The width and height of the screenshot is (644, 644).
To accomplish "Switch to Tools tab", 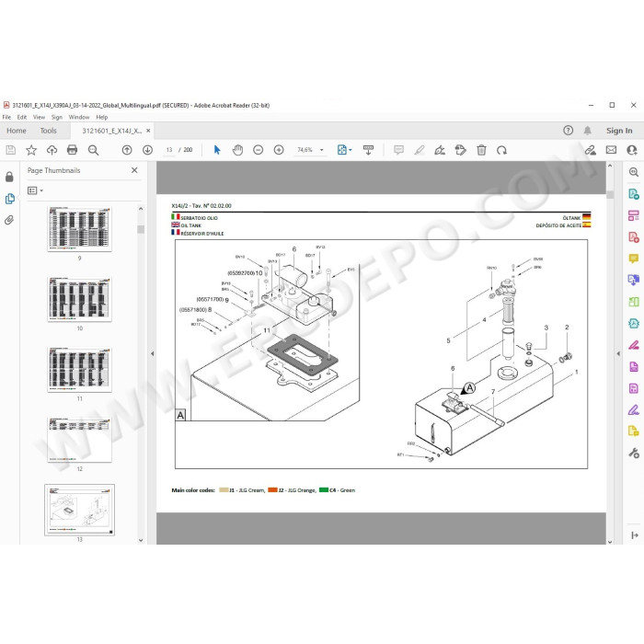I will pyautogui.click(x=48, y=131).
